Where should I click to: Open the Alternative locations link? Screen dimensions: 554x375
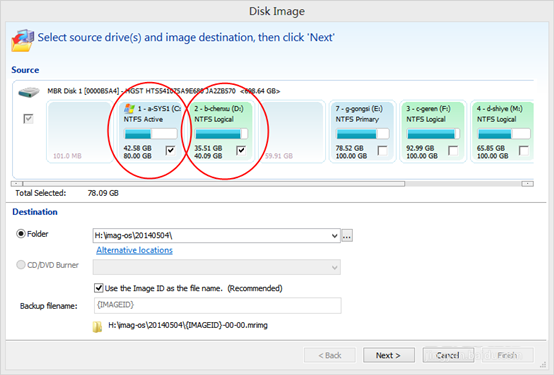click(135, 250)
